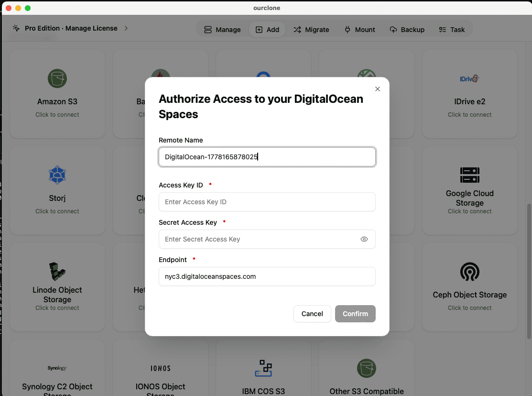Screen dimensions: 532x396
Task: Switch to the Add tab
Action: (x=267, y=30)
